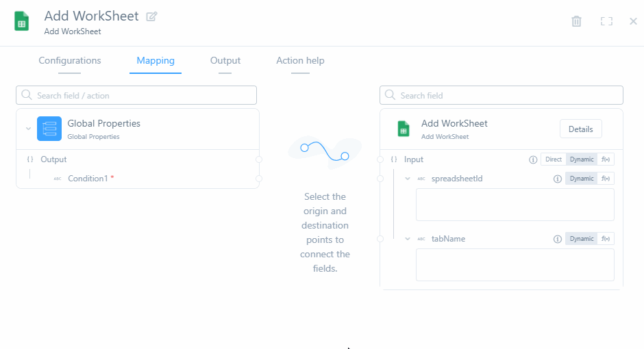Click the spreadsheetId text input box
Image resolution: width=644 pixels, height=349 pixels.
(x=515, y=205)
